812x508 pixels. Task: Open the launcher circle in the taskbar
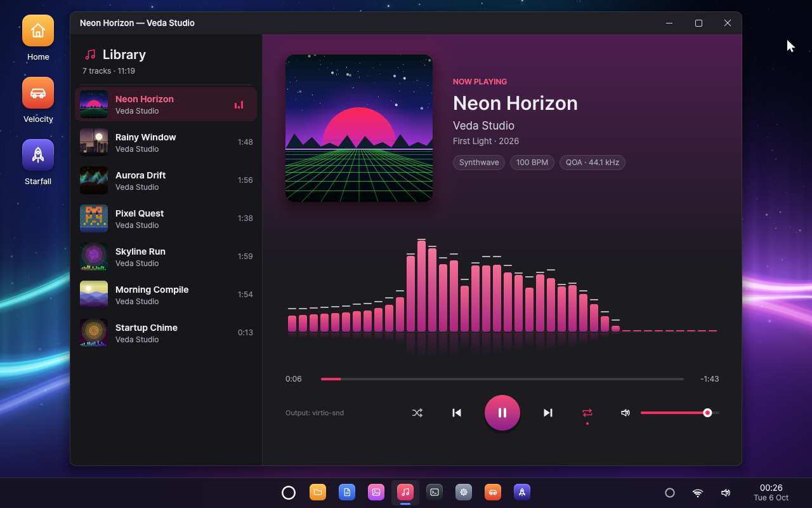click(289, 493)
